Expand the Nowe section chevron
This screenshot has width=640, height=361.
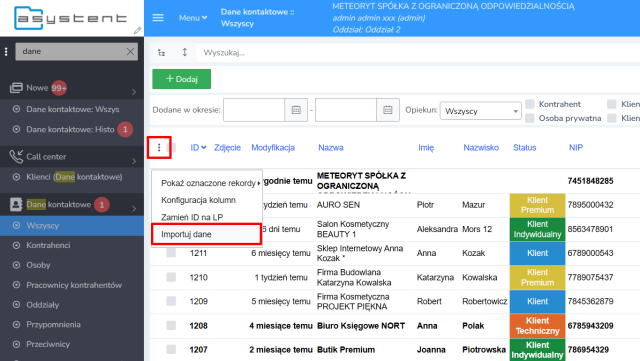pos(134,92)
